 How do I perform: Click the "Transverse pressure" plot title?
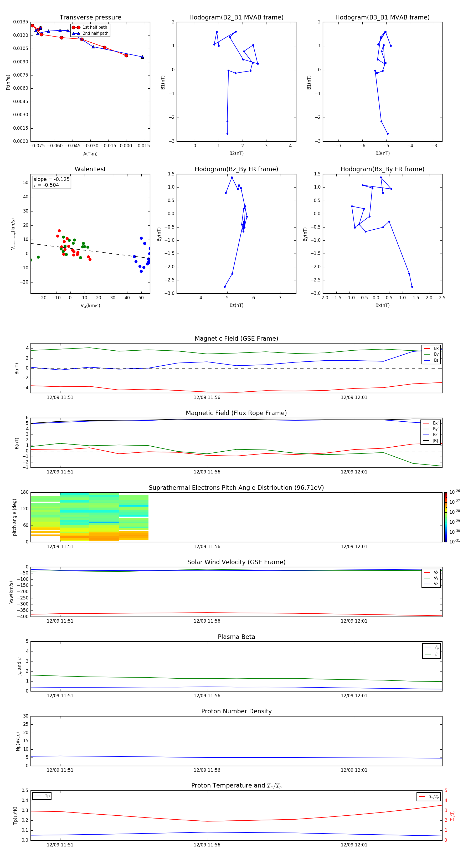90,17
